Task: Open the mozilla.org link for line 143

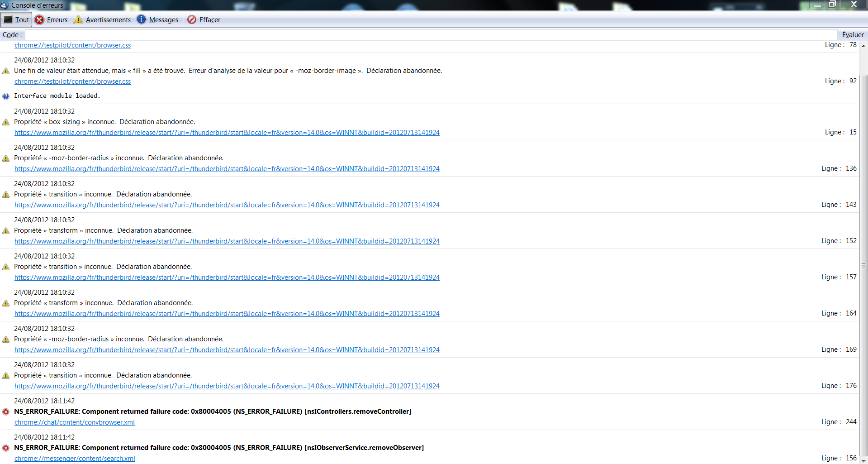Action: pyautogui.click(x=227, y=205)
